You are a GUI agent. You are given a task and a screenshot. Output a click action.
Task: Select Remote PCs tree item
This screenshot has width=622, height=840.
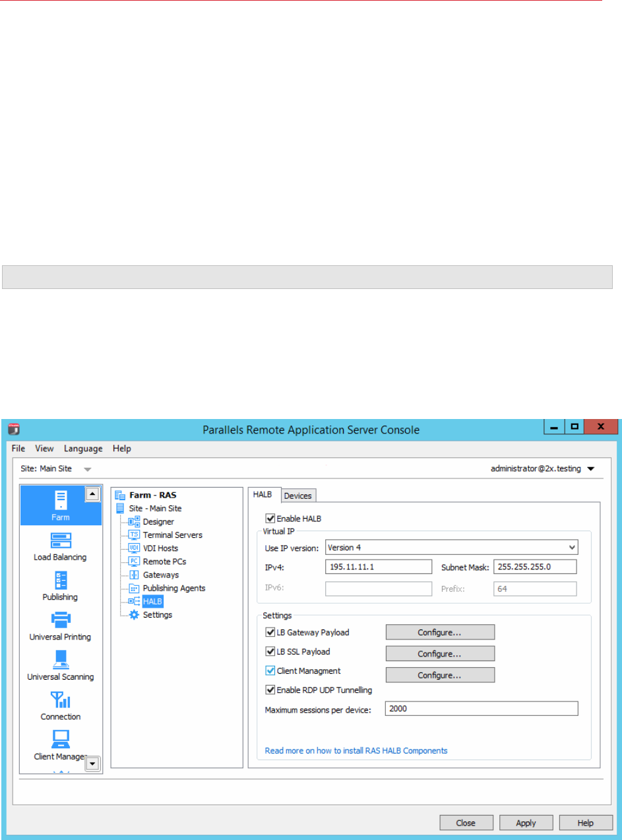pos(164,562)
